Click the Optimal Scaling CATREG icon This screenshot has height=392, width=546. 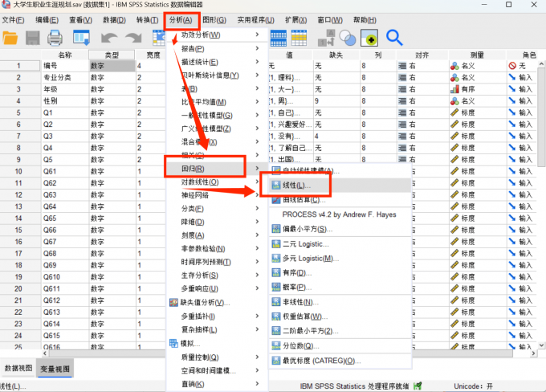pyautogui.click(x=276, y=361)
